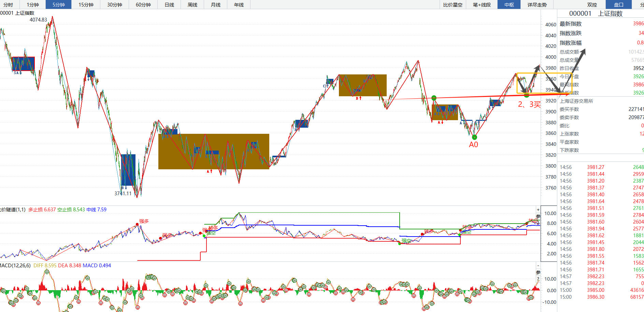Open the question-mark help for the 比价隧道 indicator

point(538,223)
